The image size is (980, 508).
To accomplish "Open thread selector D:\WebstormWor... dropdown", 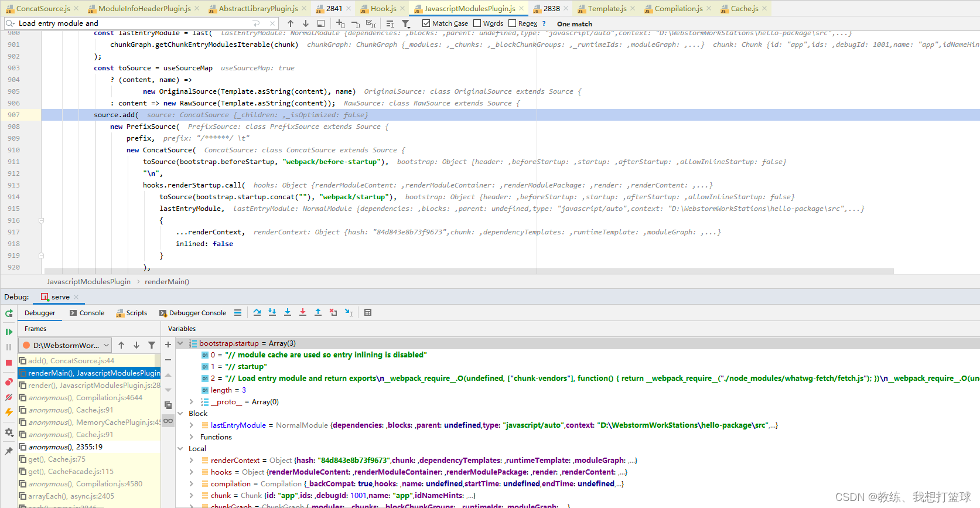I will pyautogui.click(x=65, y=345).
